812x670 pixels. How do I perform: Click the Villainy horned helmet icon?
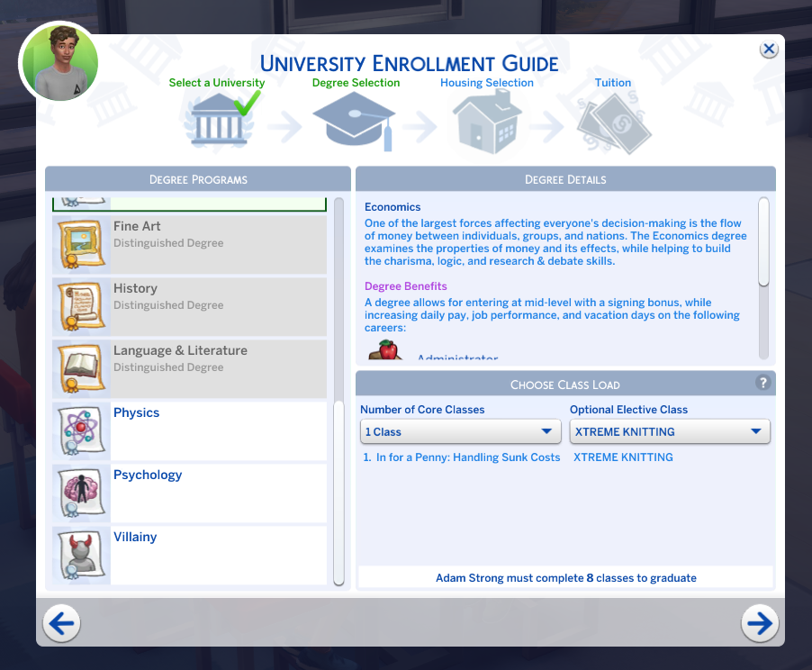81,556
